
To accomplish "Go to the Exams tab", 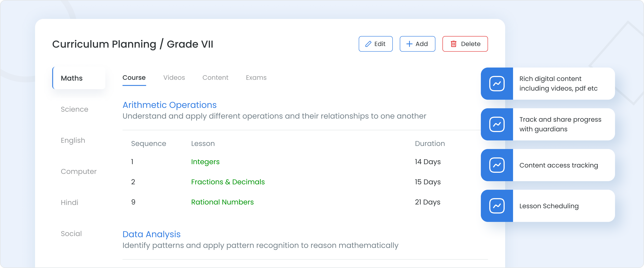I will tap(256, 78).
